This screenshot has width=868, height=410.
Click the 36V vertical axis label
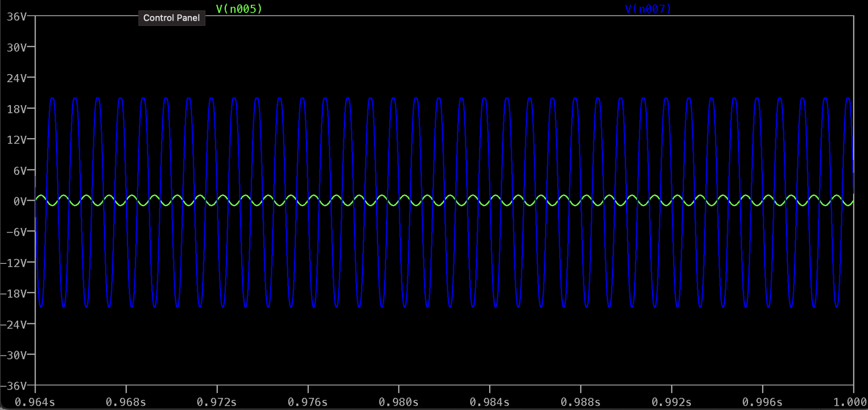click(x=17, y=17)
